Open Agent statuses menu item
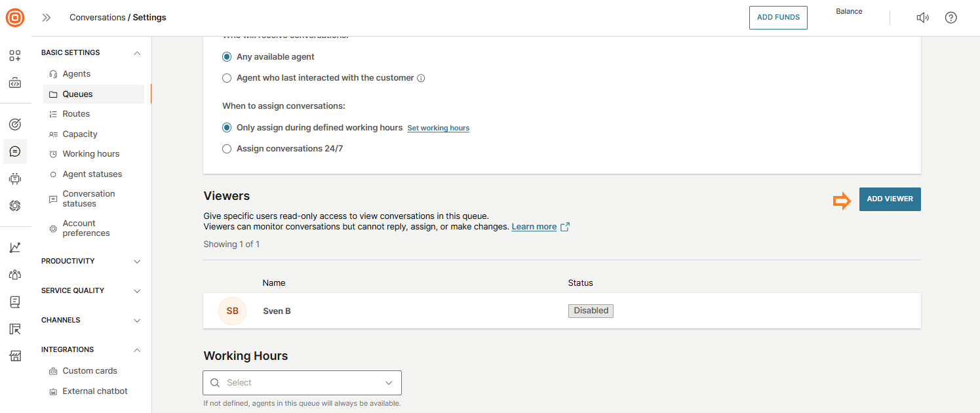This screenshot has width=980, height=413. 92,174
